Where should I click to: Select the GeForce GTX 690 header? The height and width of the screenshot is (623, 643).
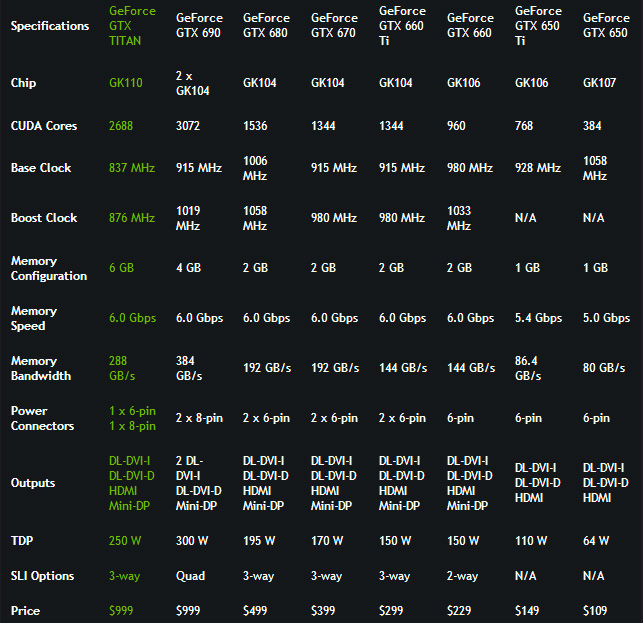tap(199, 25)
